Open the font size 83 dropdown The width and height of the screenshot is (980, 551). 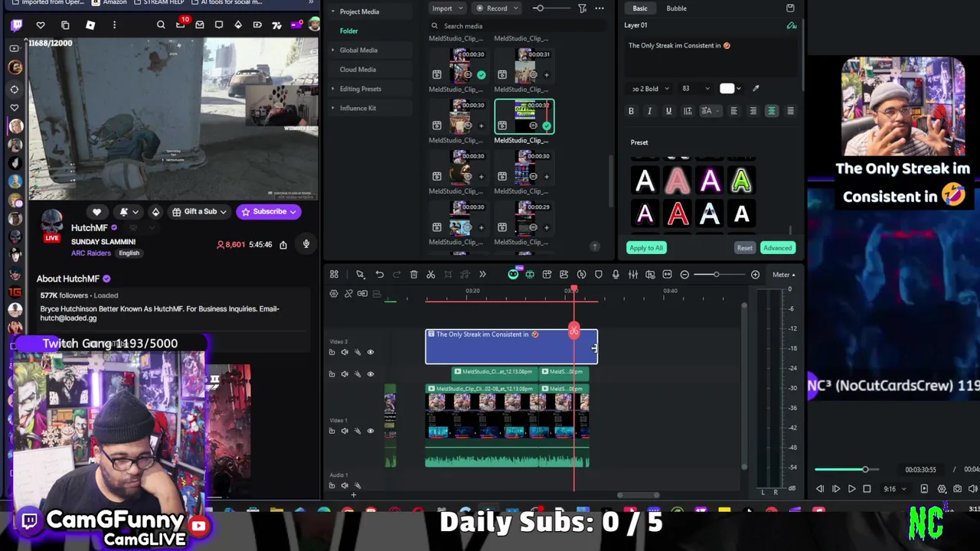click(695, 89)
